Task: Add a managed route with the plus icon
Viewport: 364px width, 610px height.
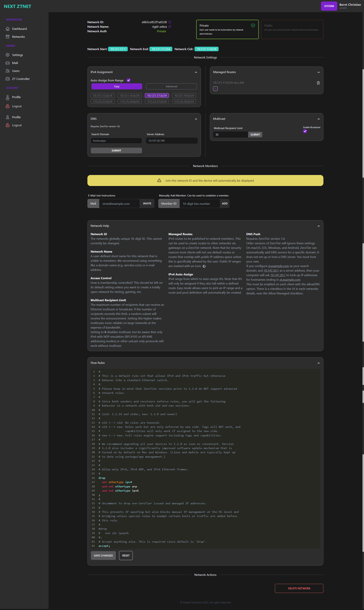Action: coord(215,89)
